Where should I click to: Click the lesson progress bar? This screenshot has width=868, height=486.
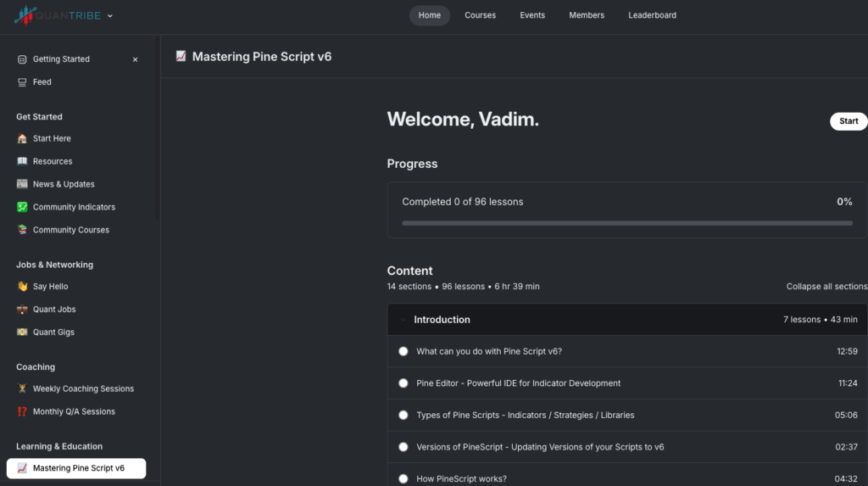[627, 223]
